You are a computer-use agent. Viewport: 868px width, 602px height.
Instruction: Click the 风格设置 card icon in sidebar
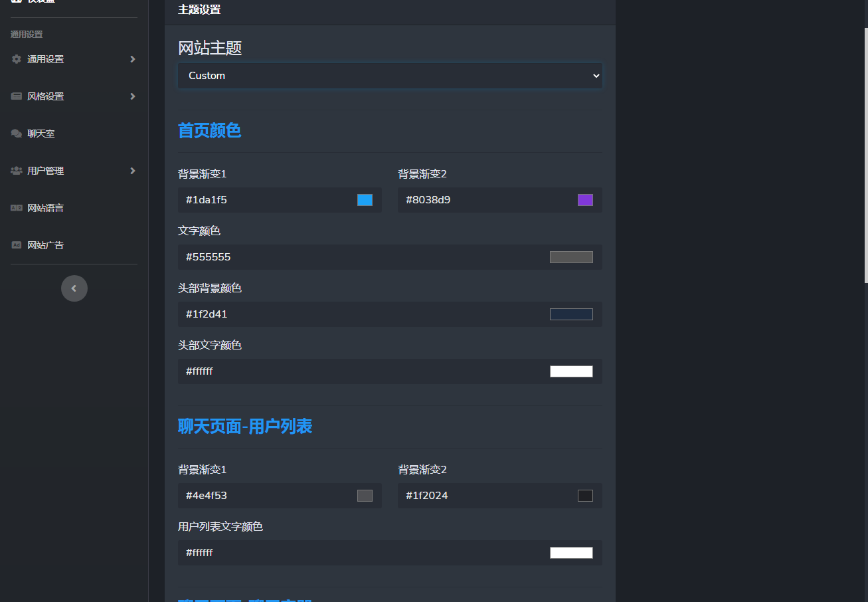pyautogui.click(x=17, y=96)
